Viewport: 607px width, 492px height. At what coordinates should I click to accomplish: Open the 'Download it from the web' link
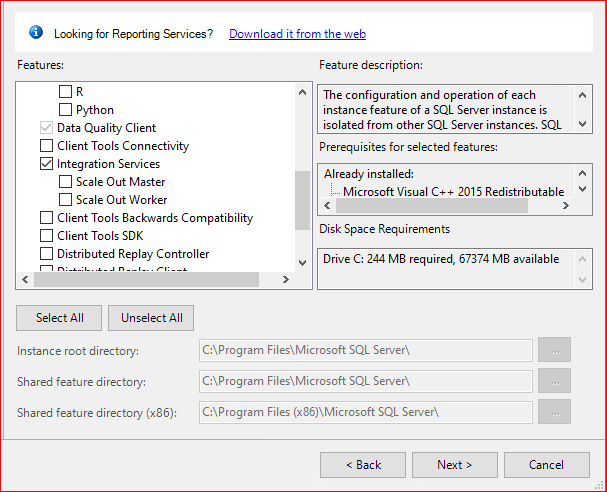click(297, 34)
